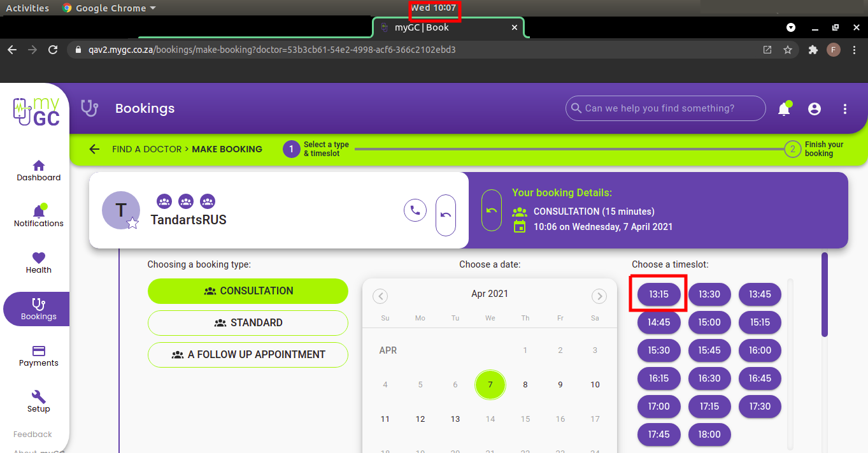868x453 pixels.
Task: Bookmark this page with the star icon
Action: click(x=788, y=50)
